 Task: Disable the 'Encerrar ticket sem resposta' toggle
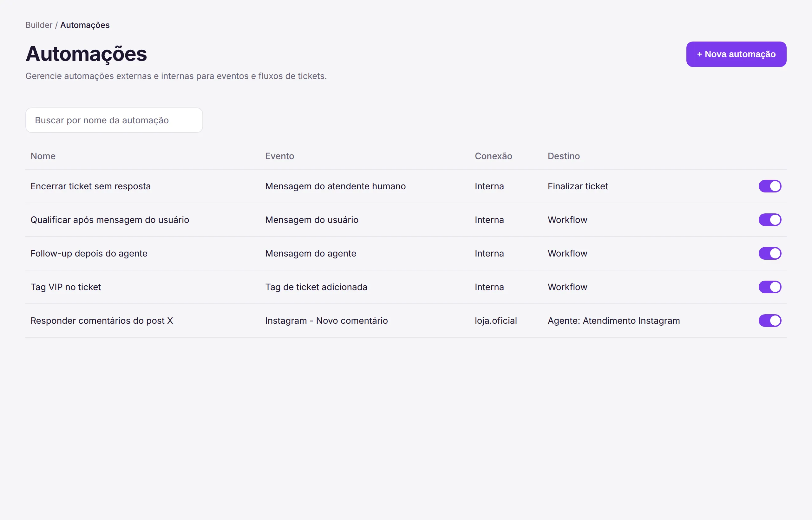[770, 186]
